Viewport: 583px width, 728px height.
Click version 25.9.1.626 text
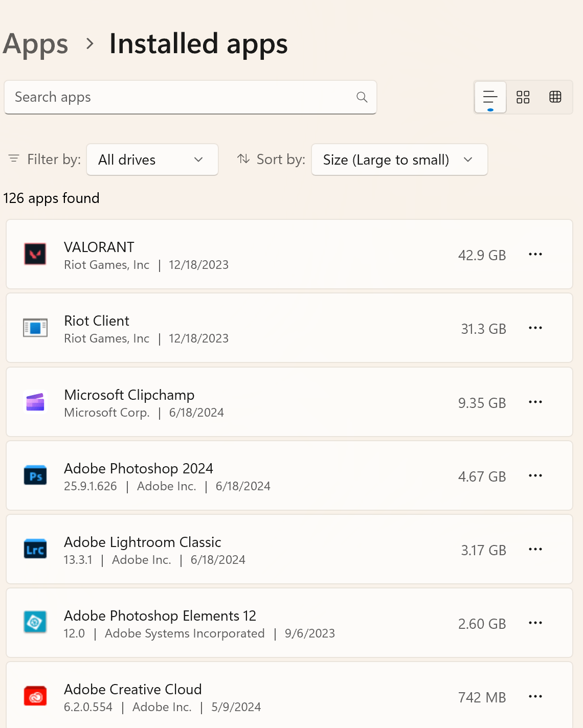pyautogui.click(x=91, y=486)
